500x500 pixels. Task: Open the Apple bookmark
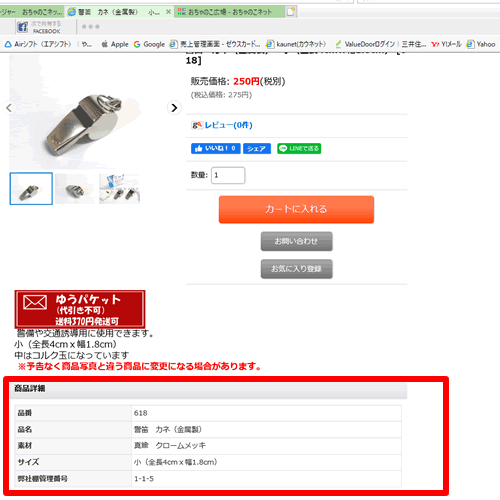115,44
